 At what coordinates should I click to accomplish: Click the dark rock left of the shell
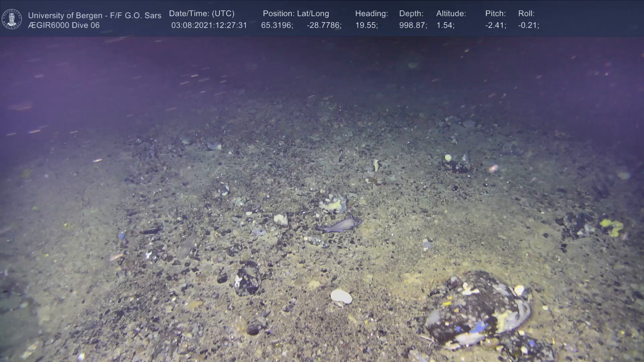tap(248, 280)
